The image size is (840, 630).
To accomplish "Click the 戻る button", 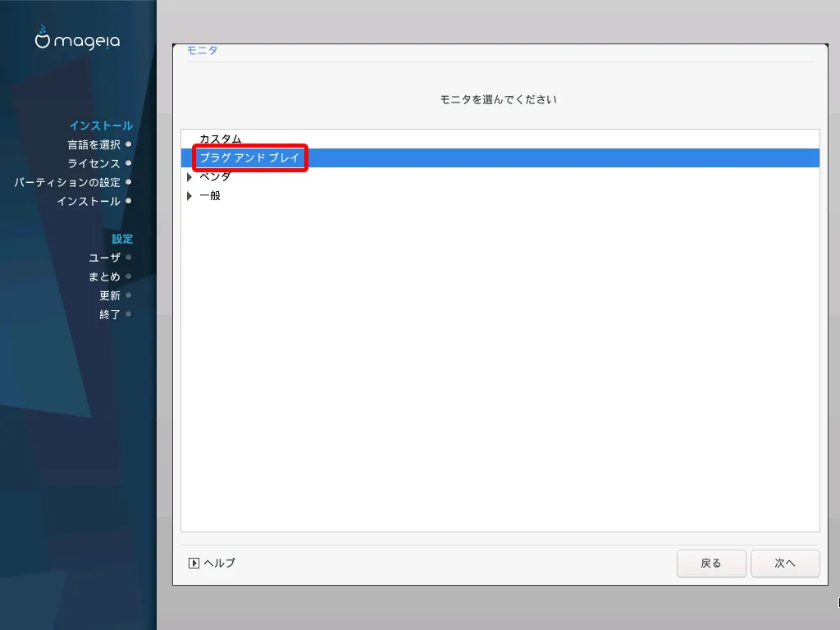I will point(711,564).
